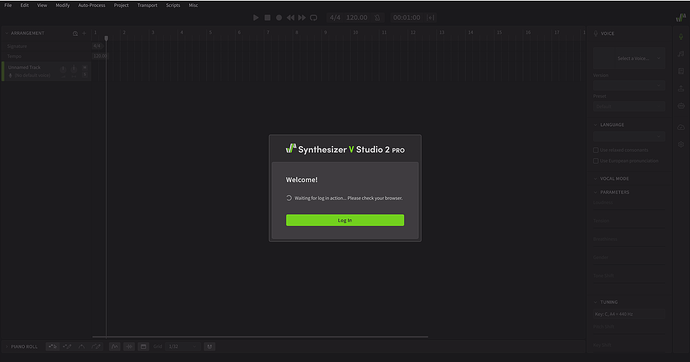Mute Unnamed Track with M button
This screenshot has width=690, height=362.
coord(85,67)
